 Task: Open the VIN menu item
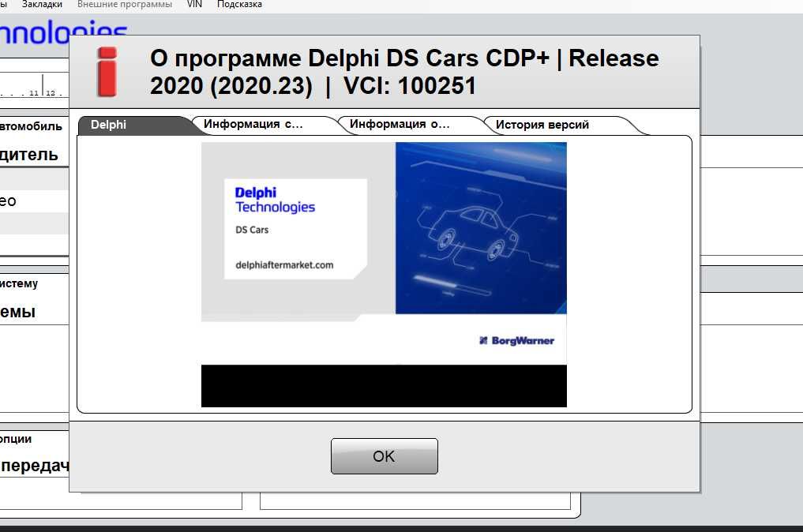coord(194,5)
